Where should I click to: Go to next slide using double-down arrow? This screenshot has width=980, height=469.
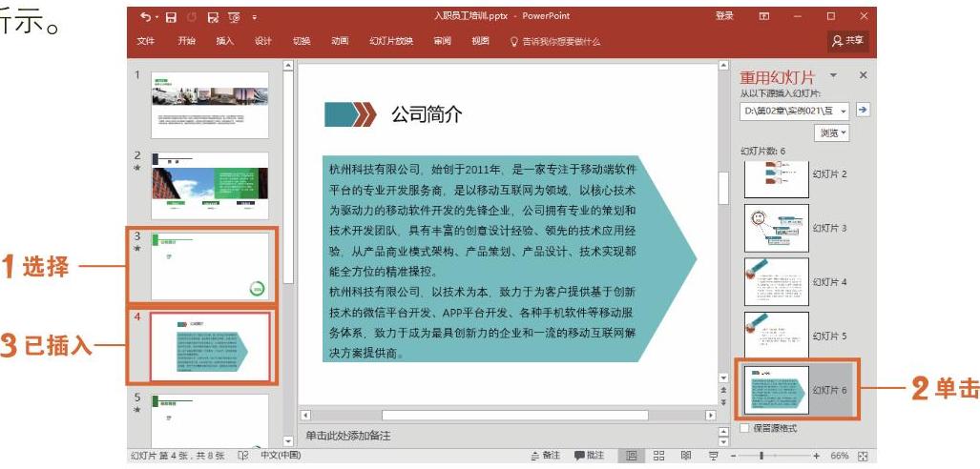tap(723, 401)
